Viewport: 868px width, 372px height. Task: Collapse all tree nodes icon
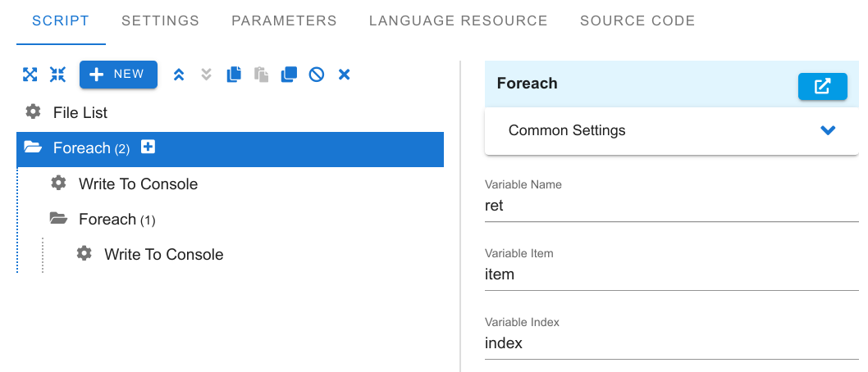click(57, 75)
